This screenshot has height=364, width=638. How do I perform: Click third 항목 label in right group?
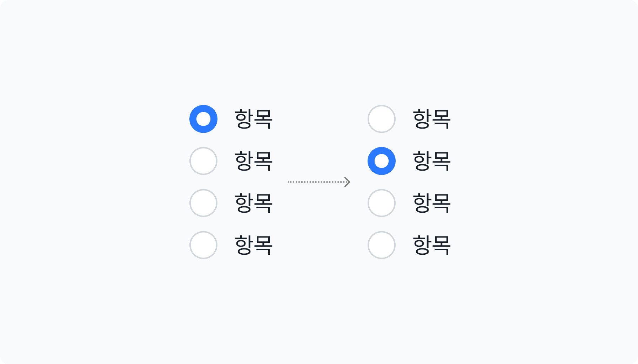432,203
